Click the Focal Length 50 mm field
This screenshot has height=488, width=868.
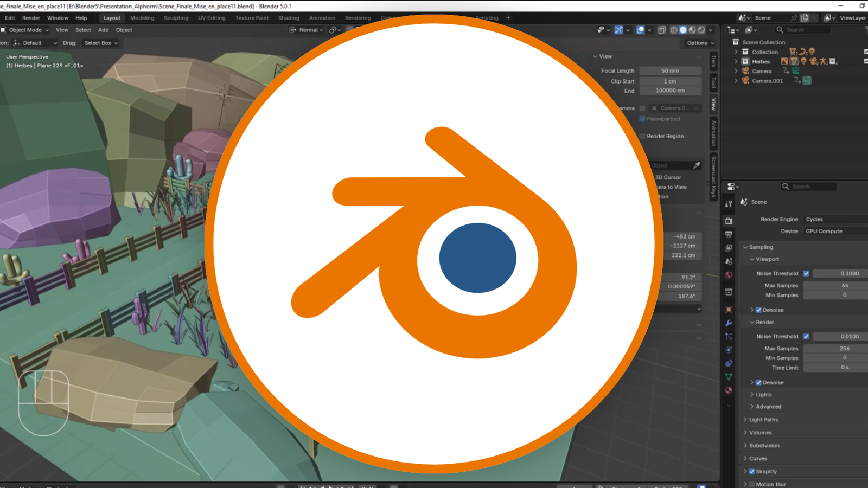point(670,70)
